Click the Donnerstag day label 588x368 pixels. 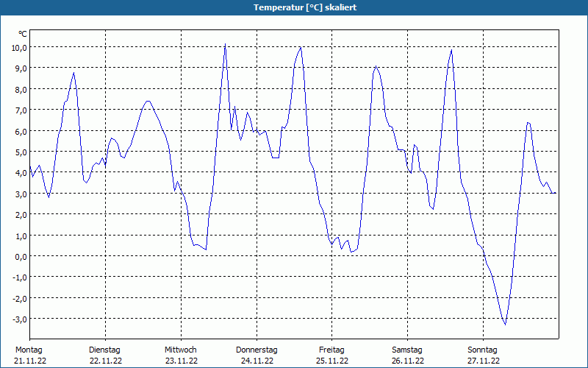[257, 350]
